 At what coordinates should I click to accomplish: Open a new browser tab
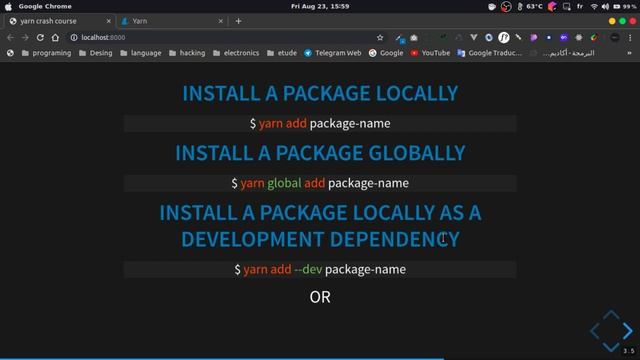[x=238, y=21]
